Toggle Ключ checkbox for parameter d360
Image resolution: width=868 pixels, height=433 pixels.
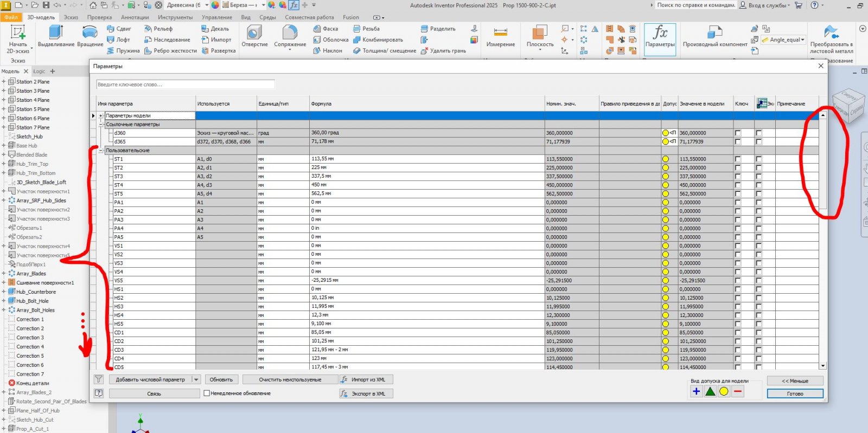(738, 133)
